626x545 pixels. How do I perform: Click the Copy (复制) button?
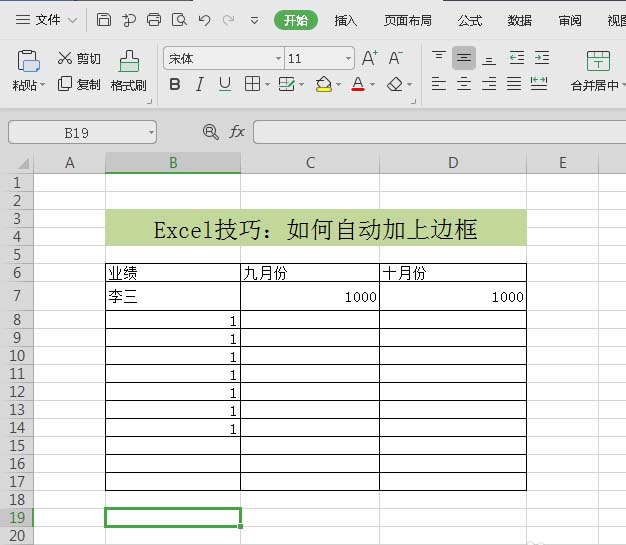pos(79,84)
